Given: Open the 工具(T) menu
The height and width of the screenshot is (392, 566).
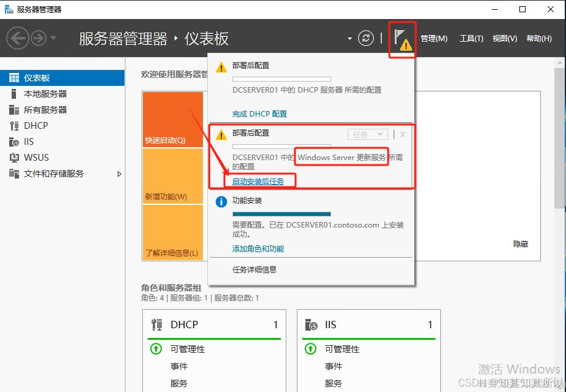Looking at the screenshot, I should pos(471,38).
